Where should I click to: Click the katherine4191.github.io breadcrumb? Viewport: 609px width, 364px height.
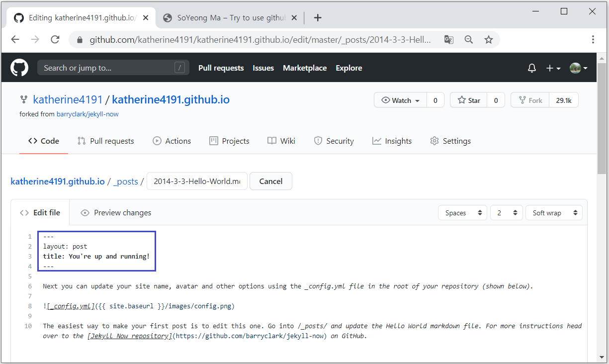coord(58,181)
